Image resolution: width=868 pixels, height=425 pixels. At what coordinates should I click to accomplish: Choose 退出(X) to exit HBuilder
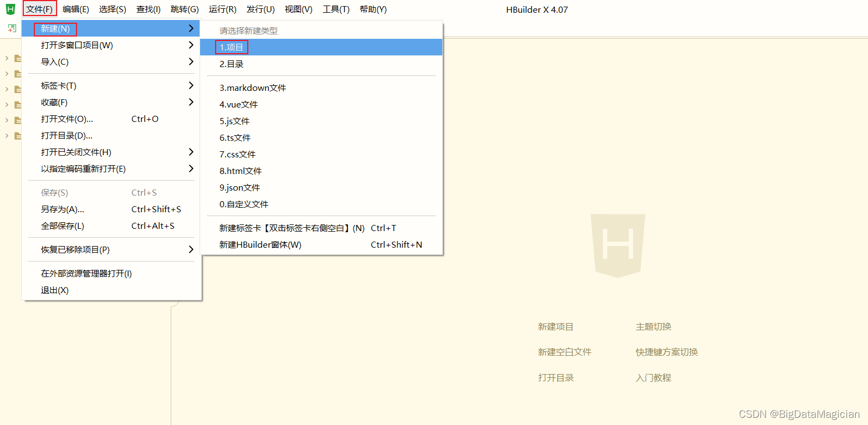coord(111,290)
